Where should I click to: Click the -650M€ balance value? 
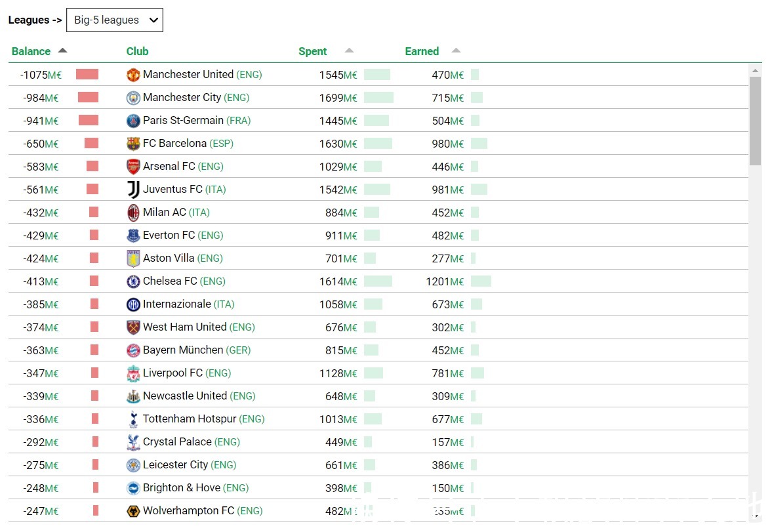(x=41, y=144)
